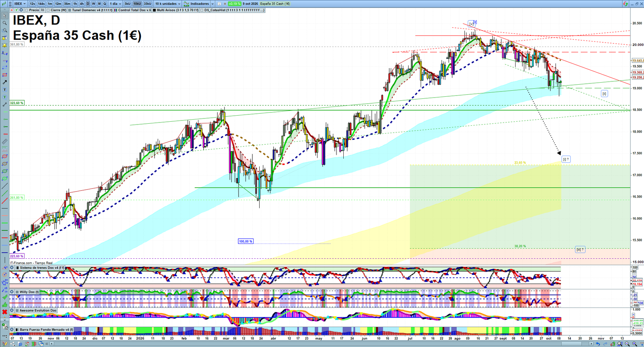Collapse the price bar with up chevron
Screen dimensions: 644x347
4,10
